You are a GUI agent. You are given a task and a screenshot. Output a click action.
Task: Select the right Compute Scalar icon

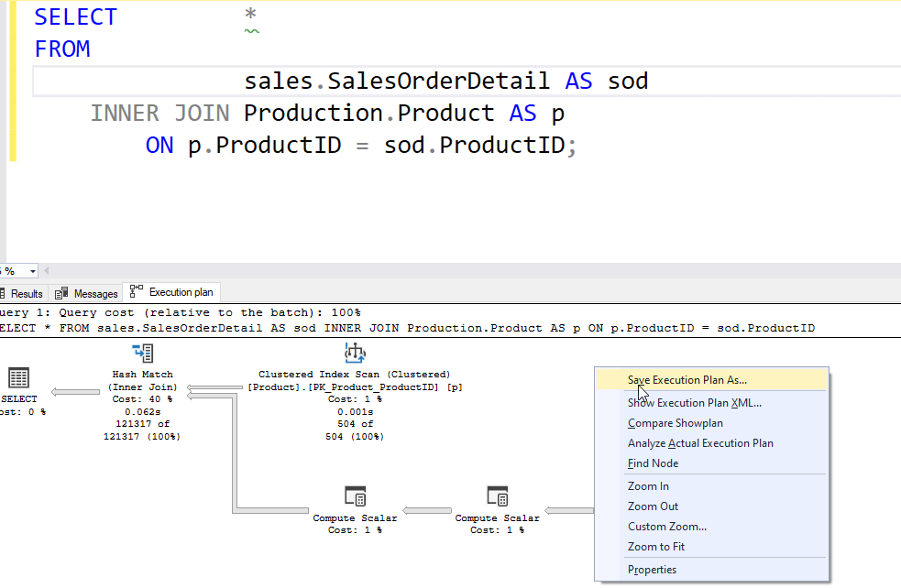498,497
